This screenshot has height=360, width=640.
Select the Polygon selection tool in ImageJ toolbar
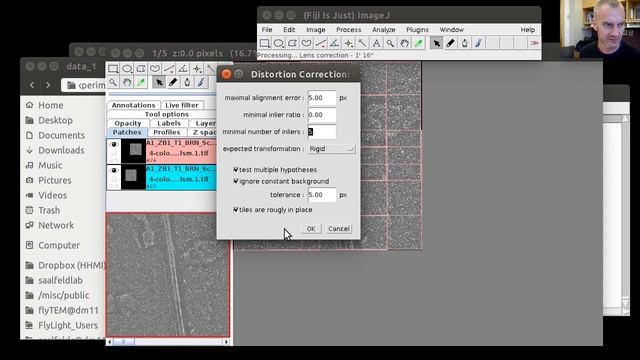click(x=292, y=43)
